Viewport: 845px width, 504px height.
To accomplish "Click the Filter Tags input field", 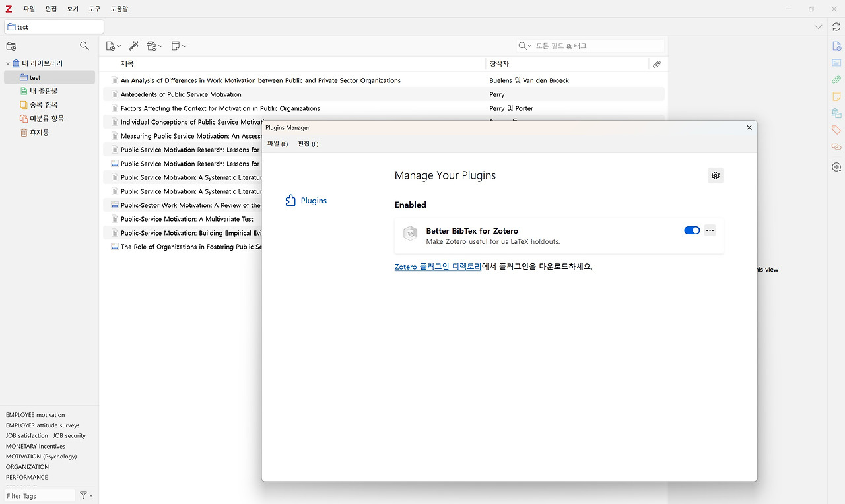I will click(x=39, y=496).
